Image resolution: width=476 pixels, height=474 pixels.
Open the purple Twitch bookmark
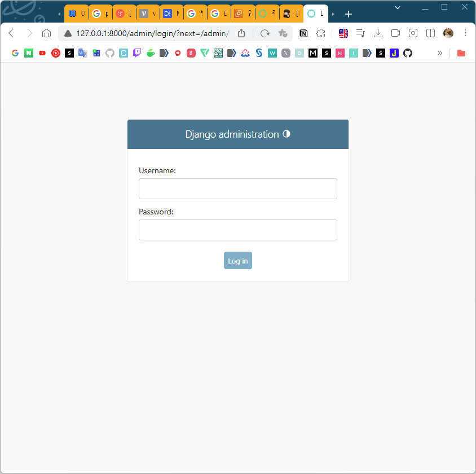(x=137, y=53)
